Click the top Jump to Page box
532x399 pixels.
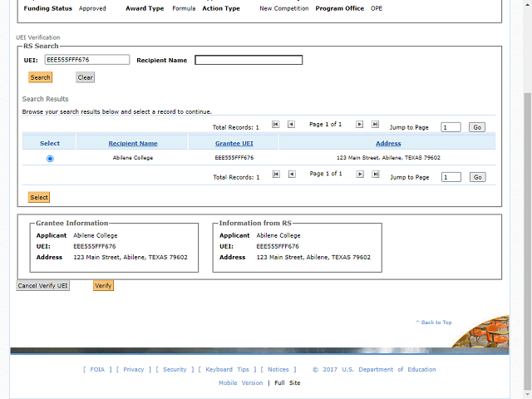[x=451, y=127]
